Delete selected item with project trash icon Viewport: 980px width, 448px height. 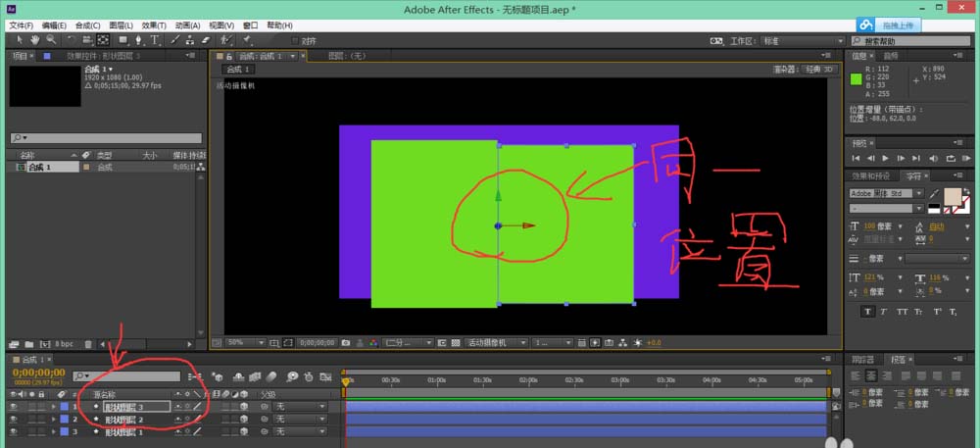point(89,344)
